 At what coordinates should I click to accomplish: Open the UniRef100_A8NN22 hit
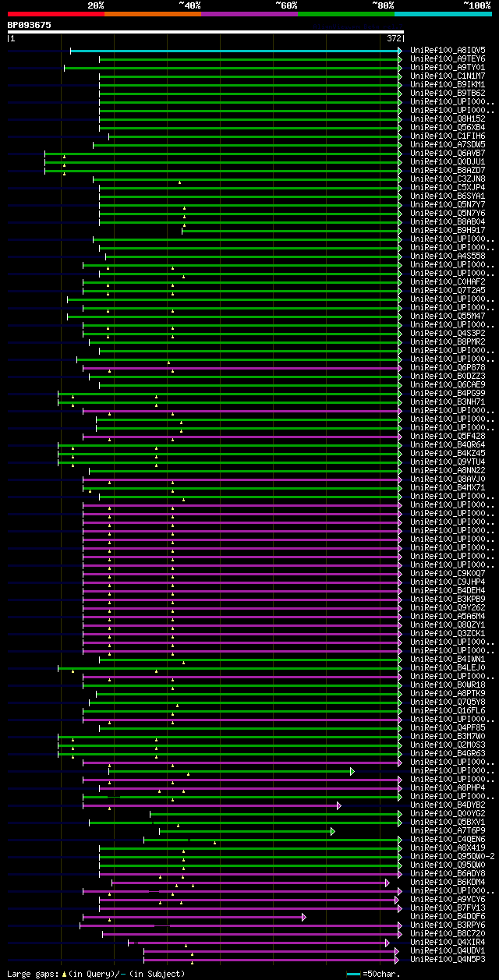[448, 470]
